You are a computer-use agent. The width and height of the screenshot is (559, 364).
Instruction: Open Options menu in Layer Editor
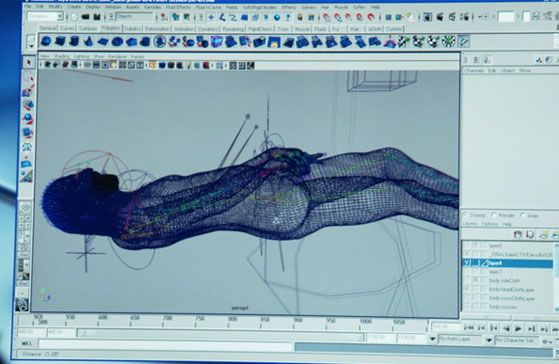tap(489, 224)
